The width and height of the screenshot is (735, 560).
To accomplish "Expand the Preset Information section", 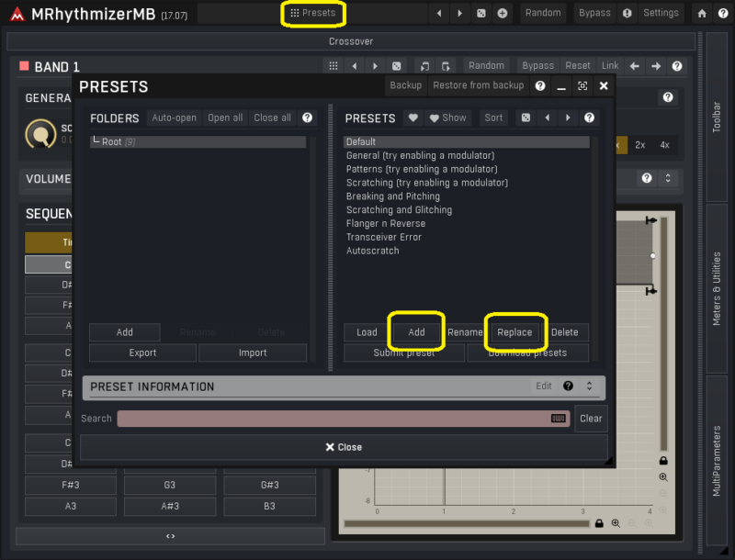I will pos(590,386).
